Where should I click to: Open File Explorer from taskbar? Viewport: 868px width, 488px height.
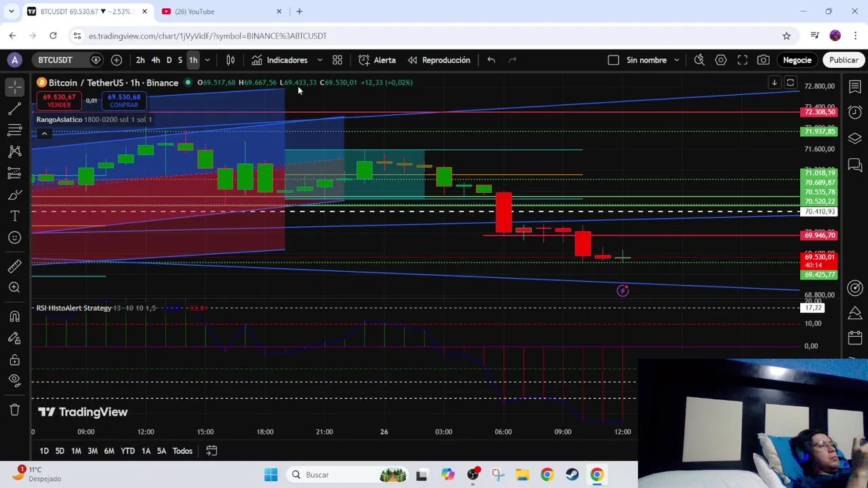tap(522, 474)
